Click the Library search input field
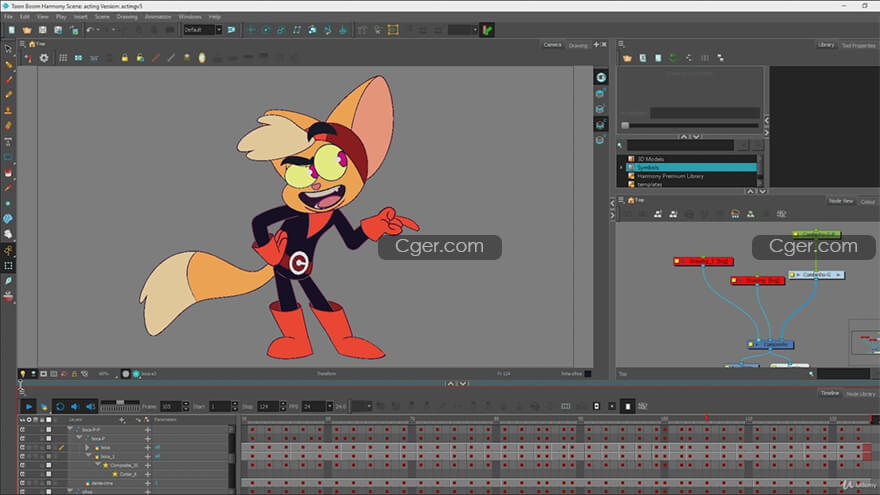 click(x=680, y=145)
